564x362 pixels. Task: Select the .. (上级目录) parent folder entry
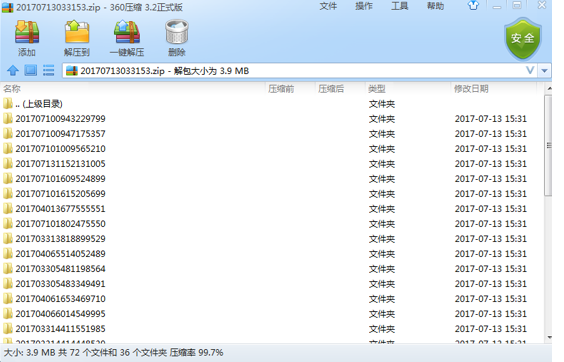pyautogui.click(x=272, y=104)
